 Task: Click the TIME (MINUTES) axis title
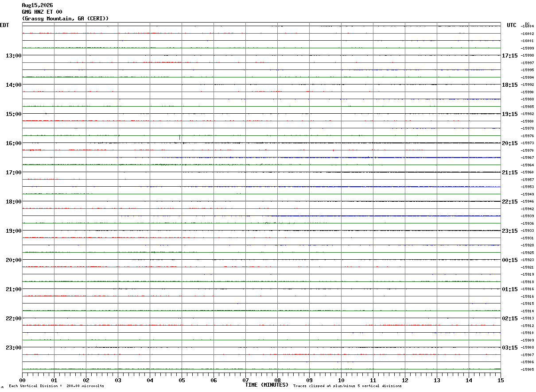click(x=267, y=385)
